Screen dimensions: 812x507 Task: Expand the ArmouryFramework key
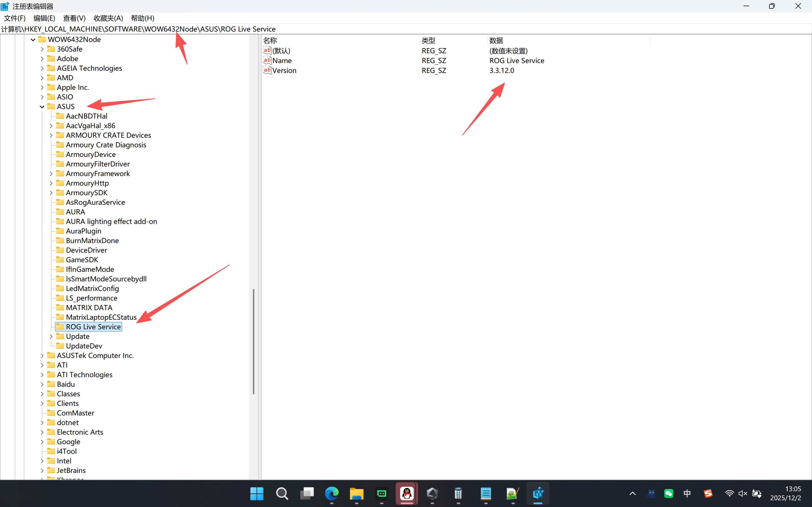(51, 174)
